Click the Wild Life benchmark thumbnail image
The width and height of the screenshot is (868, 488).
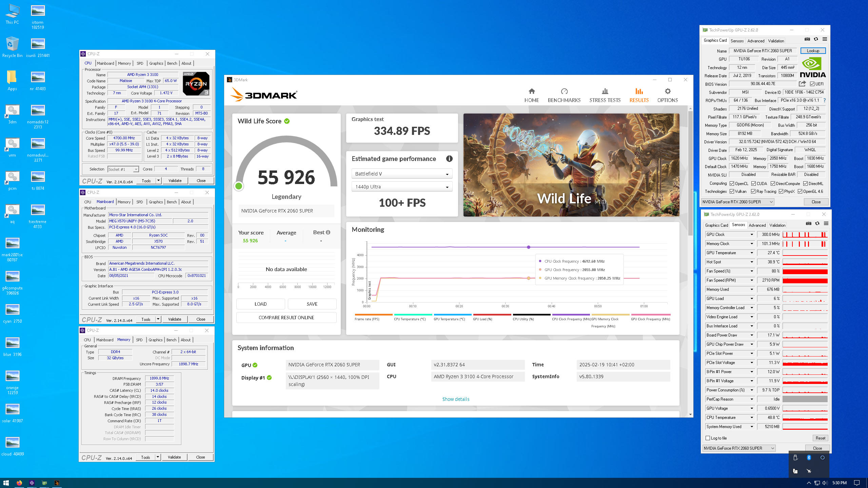coord(571,165)
